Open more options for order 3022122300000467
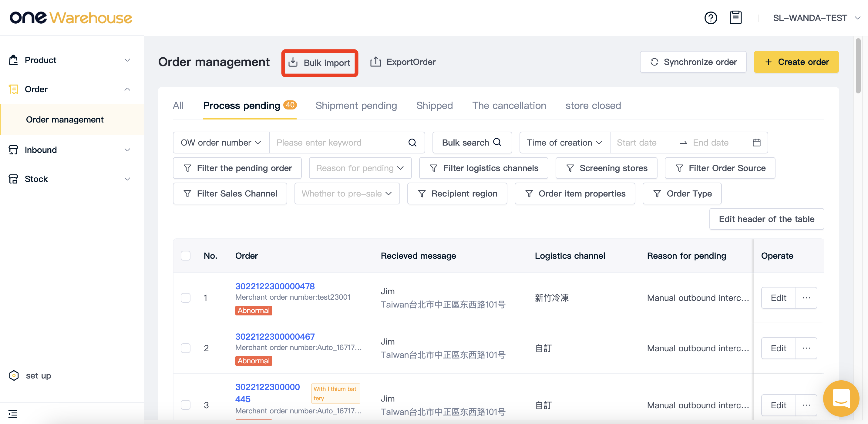The height and width of the screenshot is (424, 868). (806, 348)
